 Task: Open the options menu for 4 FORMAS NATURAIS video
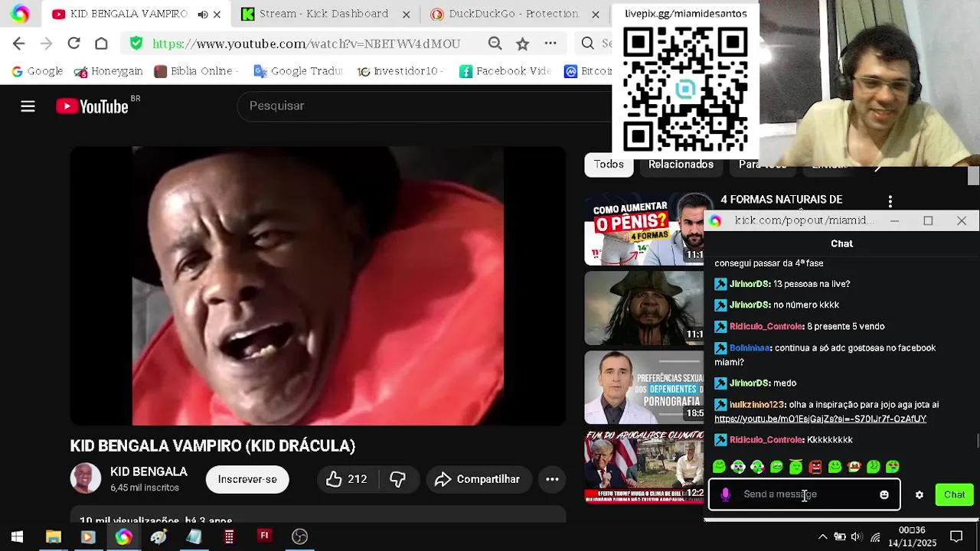(890, 201)
